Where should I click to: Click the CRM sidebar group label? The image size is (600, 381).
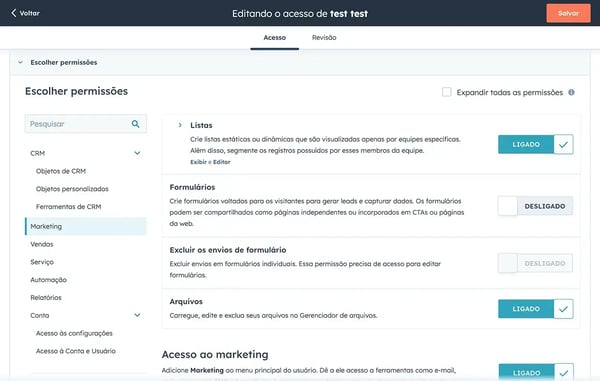click(x=38, y=153)
